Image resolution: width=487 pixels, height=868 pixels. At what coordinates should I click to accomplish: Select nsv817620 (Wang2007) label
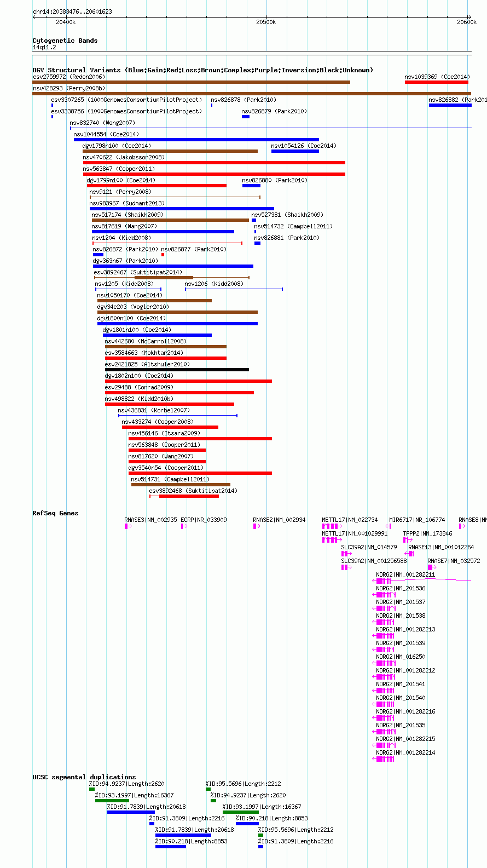click(161, 456)
